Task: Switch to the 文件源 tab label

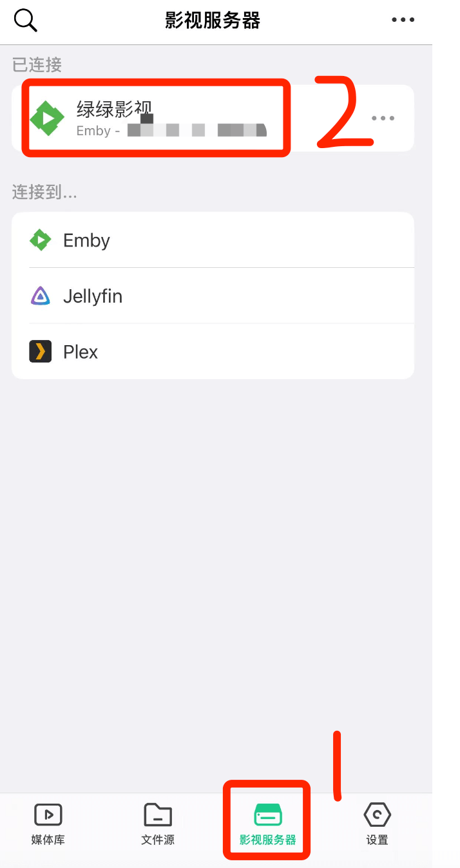Action: (158, 840)
